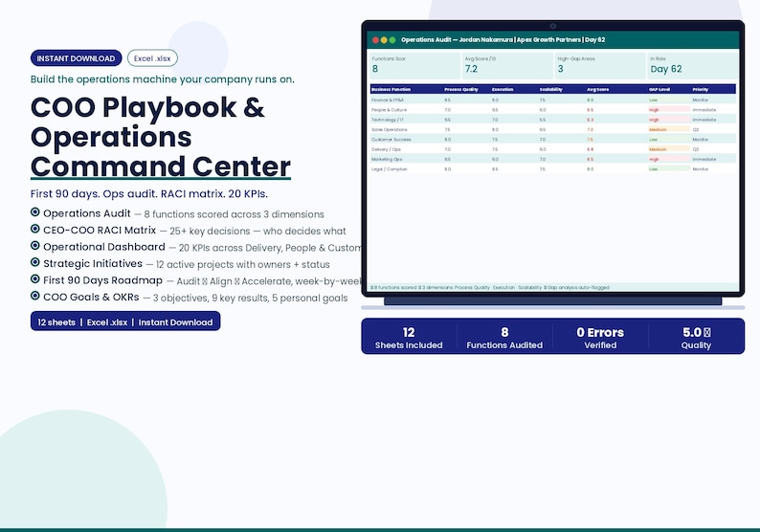Select the Legal / Compliance row name
The height and width of the screenshot is (532, 760).
pos(390,169)
